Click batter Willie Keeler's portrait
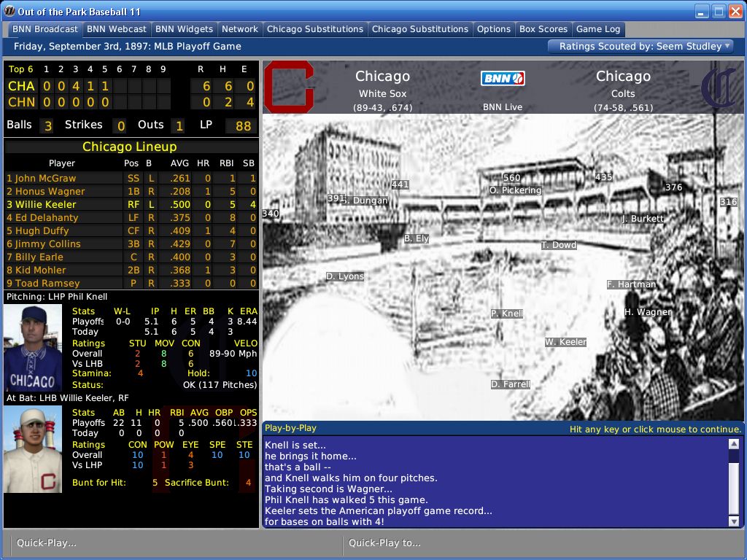The height and width of the screenshot is (560, 747). click(x=33, y=450)
